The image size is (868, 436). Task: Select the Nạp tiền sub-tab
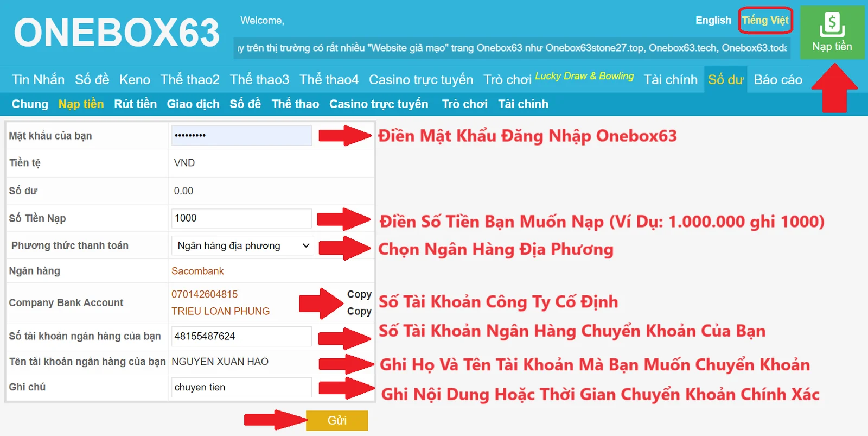81,104
